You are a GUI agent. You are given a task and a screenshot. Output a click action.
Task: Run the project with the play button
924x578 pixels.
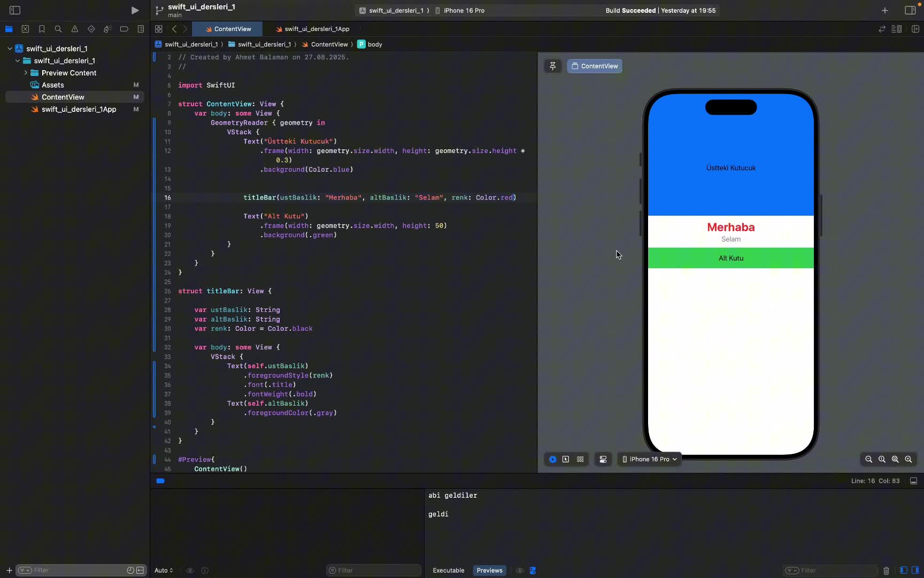[135, 10]
